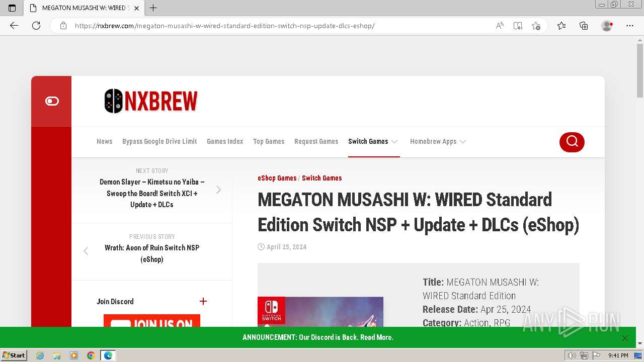Screen dimensions: 644x362
Task: Open a new browser tab
Action: [153, 8]
